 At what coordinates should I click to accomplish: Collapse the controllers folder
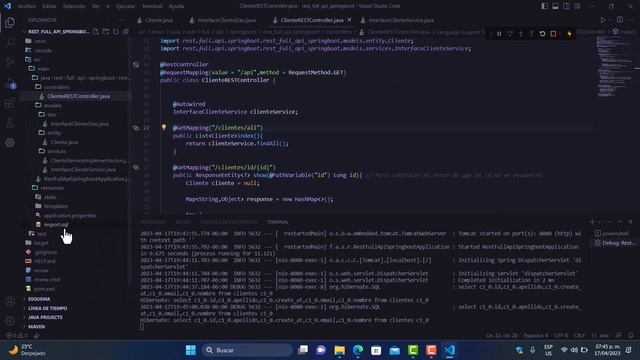[56, 87]
